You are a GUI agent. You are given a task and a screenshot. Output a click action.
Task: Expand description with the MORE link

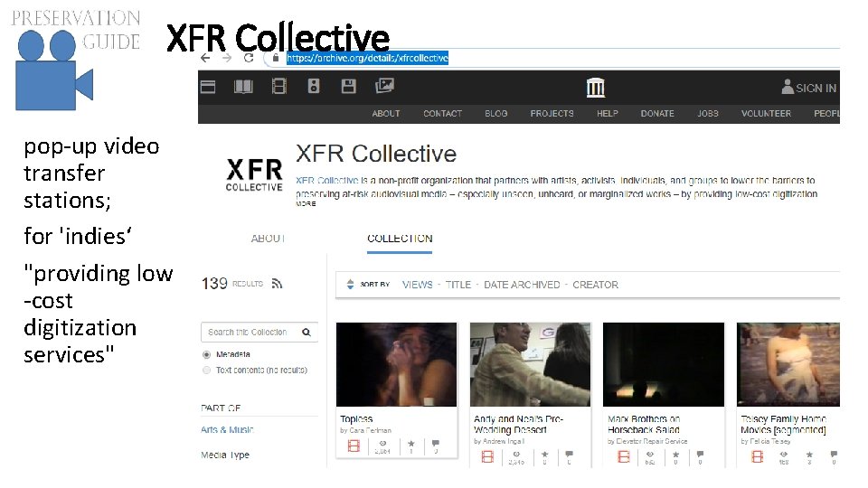[x=306, y=203]
